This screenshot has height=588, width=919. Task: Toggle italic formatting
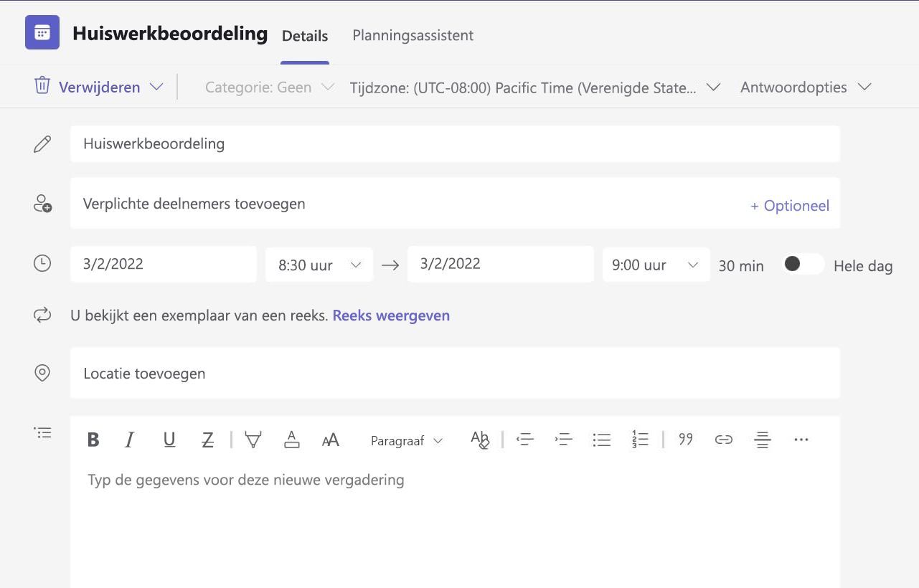click(x=130, y=440)
